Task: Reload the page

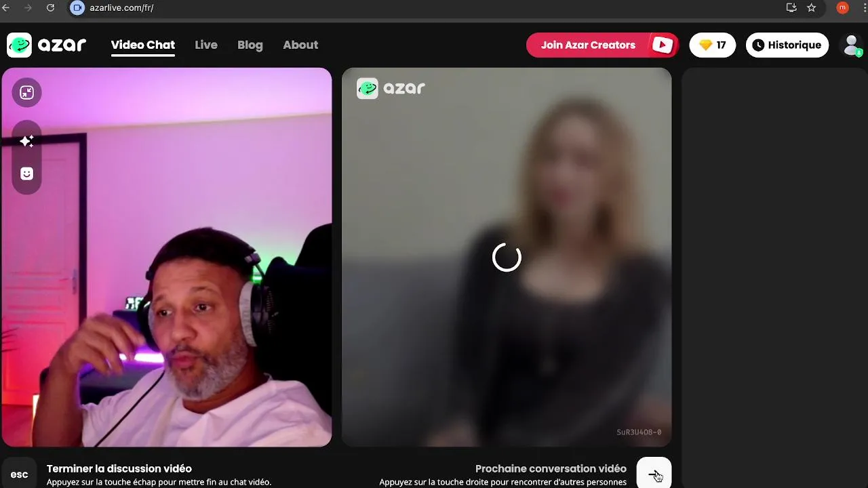Action: [50, 7]
